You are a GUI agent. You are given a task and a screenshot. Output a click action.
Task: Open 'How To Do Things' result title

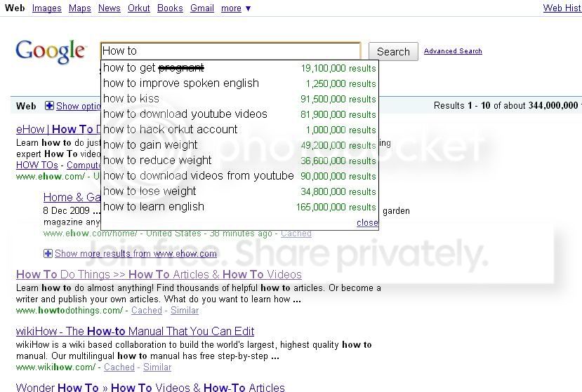tap(159, 274)
